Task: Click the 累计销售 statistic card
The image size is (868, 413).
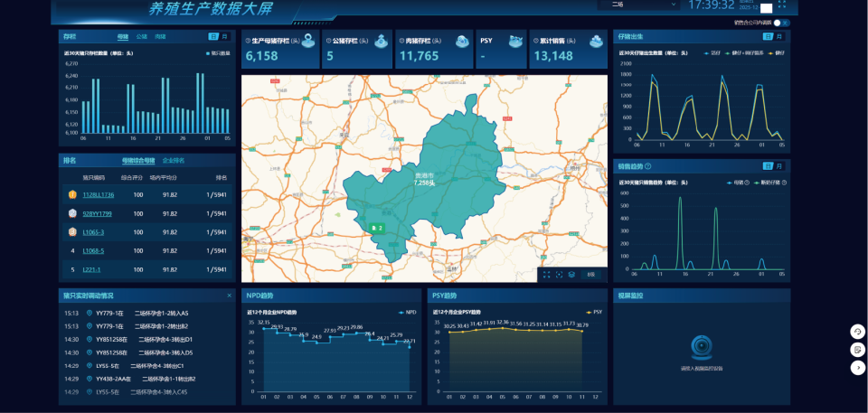Action: pos(569,50)
